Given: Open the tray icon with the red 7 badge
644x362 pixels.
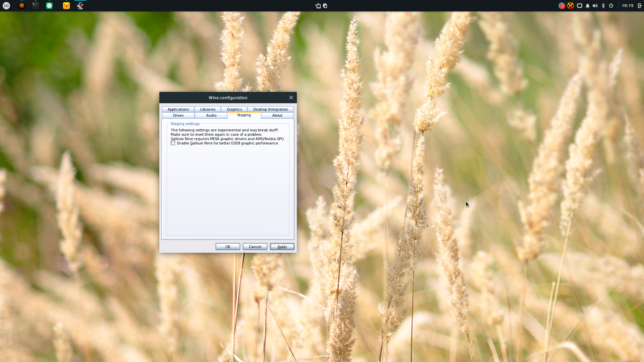Looking at the screenshot, I should 562,6.
